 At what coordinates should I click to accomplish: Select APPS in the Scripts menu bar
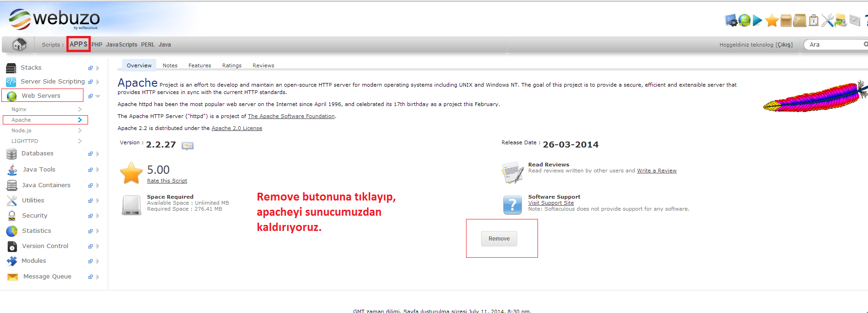click(78, 44)
